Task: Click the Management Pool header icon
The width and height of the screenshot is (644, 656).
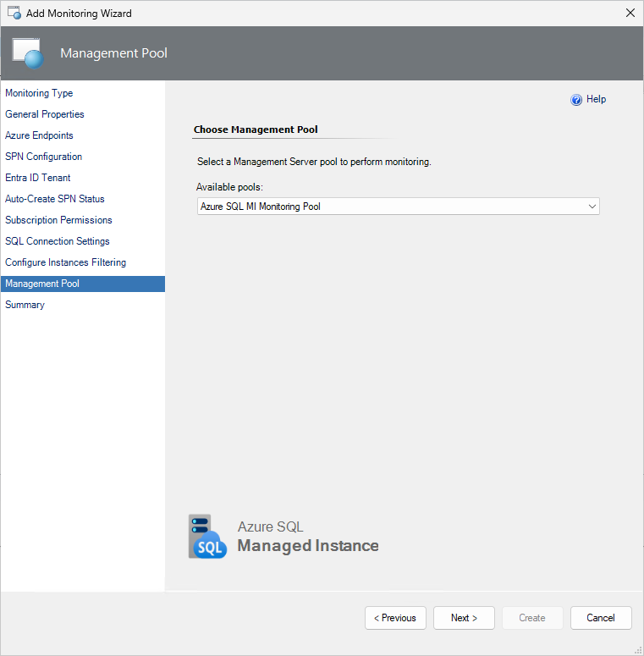Action: click(28, 53)
